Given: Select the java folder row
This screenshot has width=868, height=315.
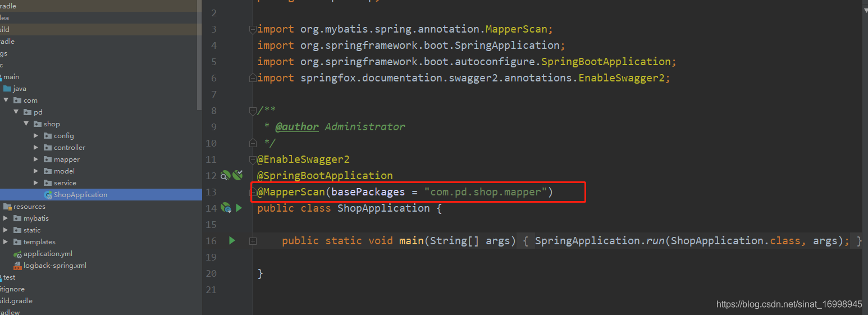Looking at the screenshot, I should pos(101,89).
